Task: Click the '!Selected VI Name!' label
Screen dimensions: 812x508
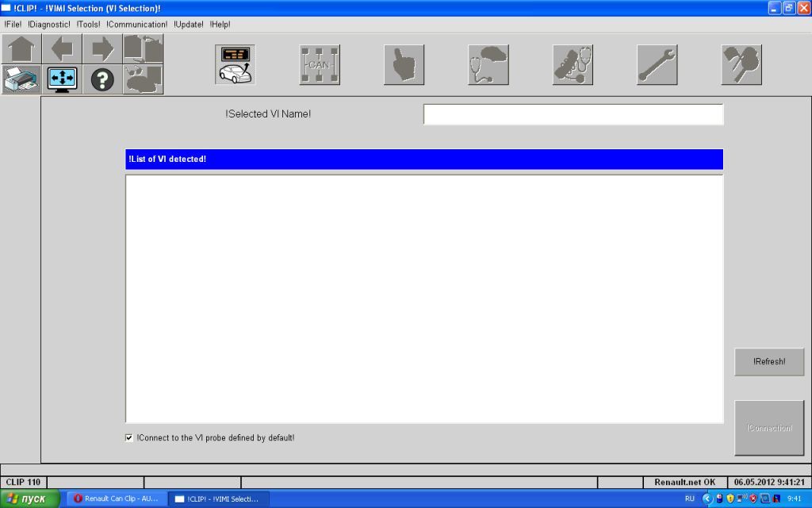Action: pyautogui.click(x=268, y=114)
